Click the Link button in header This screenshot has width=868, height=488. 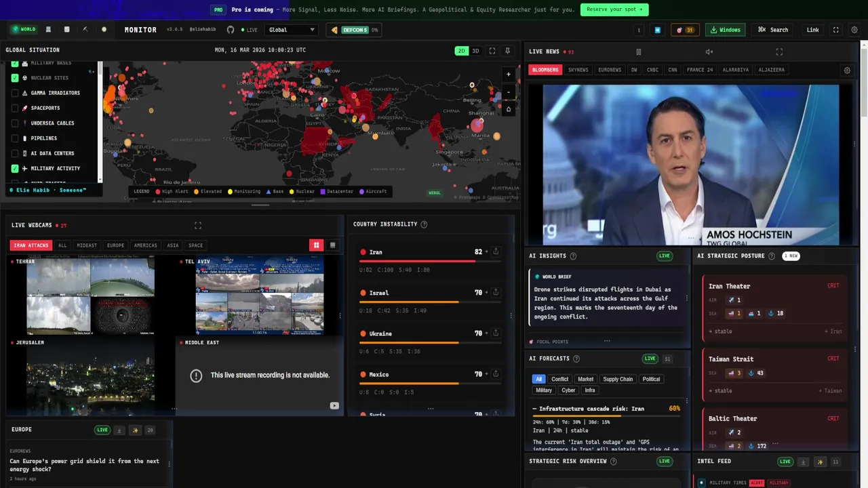click(812, 30)
